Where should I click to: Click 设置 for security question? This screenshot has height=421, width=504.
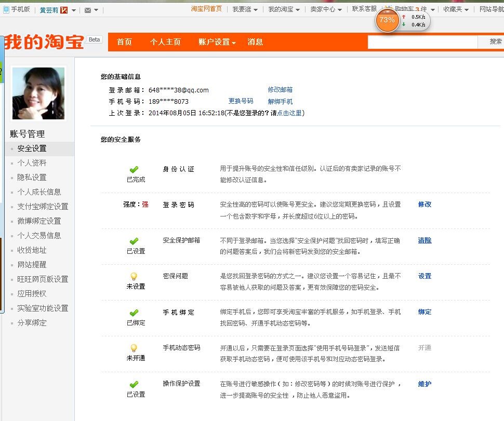pos(425,276)
